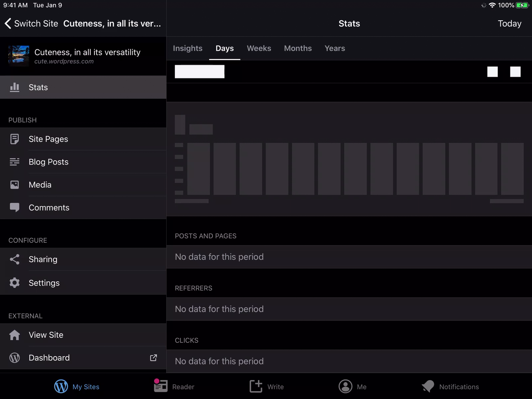Go back using Switch Site
Image resolution: width=532 pixels, height=399 pixels.
[x=31, y=23]
